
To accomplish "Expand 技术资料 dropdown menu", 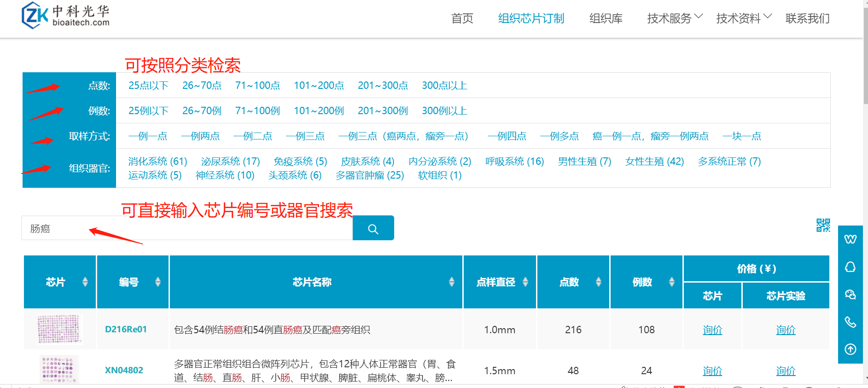I will [744, 18].
